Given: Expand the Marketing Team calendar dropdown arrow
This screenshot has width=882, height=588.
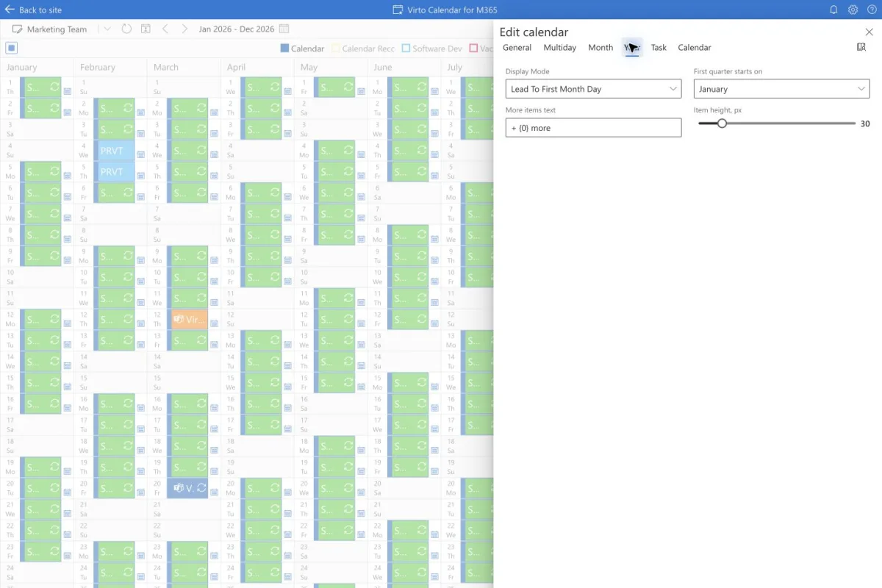Looking at the screenshot, I should 107,29.
